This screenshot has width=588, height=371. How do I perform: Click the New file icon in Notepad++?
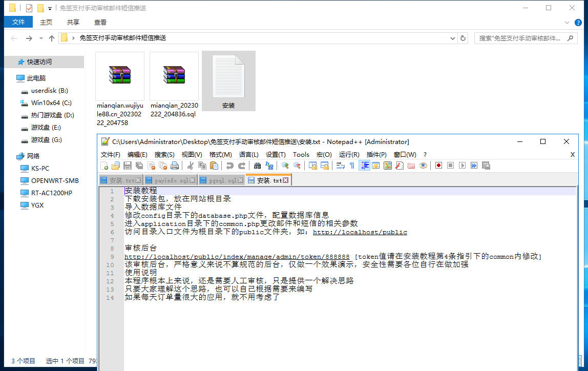click(x=104, y=166)
